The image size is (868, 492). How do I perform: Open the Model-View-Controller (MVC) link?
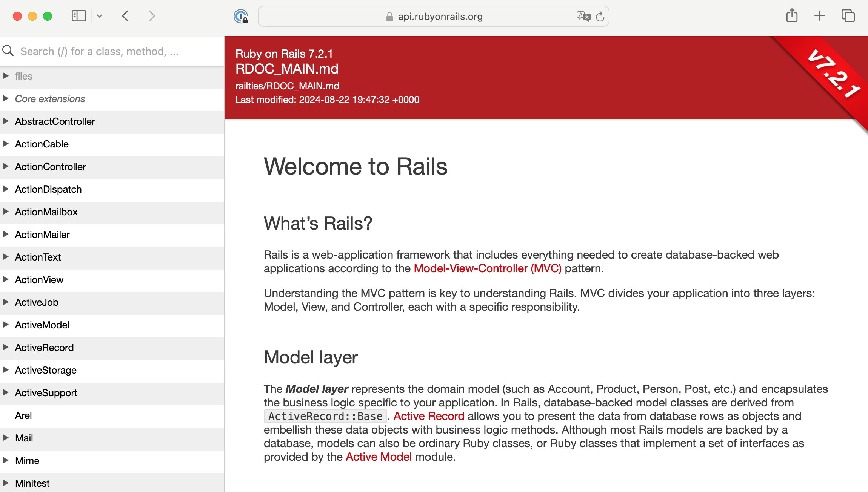487,268
